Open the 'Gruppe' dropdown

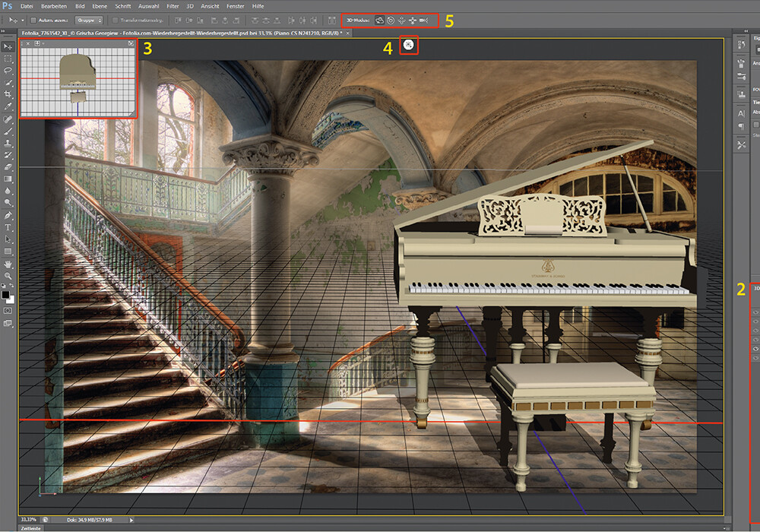(90, 21)
